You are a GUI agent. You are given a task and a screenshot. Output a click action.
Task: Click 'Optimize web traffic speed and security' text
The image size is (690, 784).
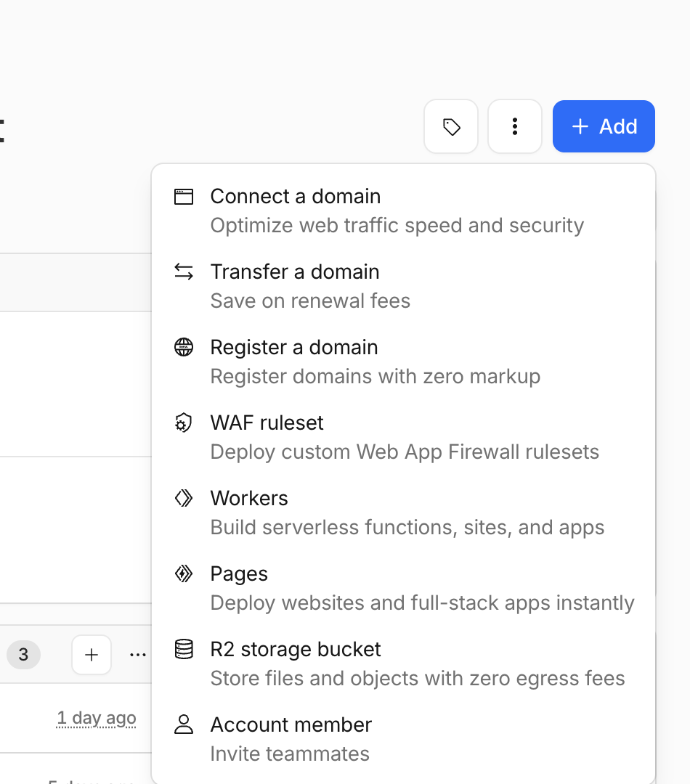pyautogui.click(x=397, y=226)
